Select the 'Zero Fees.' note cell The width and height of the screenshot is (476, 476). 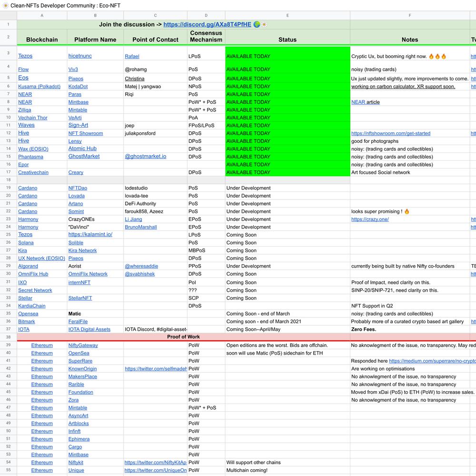click(410, 329)
